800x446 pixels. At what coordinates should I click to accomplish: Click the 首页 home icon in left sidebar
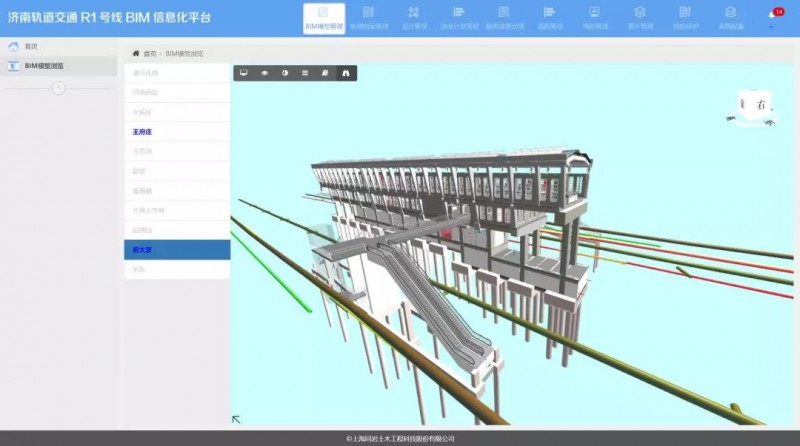(14, 47)
